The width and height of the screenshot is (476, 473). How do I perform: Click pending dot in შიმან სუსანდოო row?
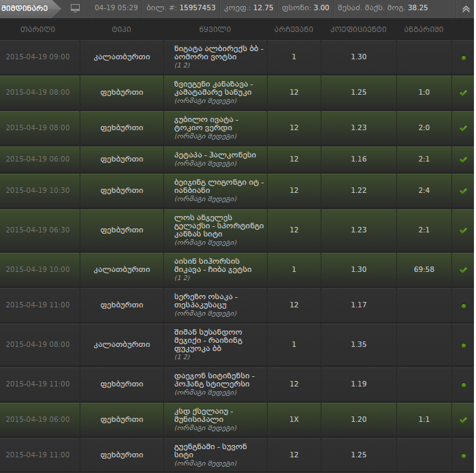463,346
